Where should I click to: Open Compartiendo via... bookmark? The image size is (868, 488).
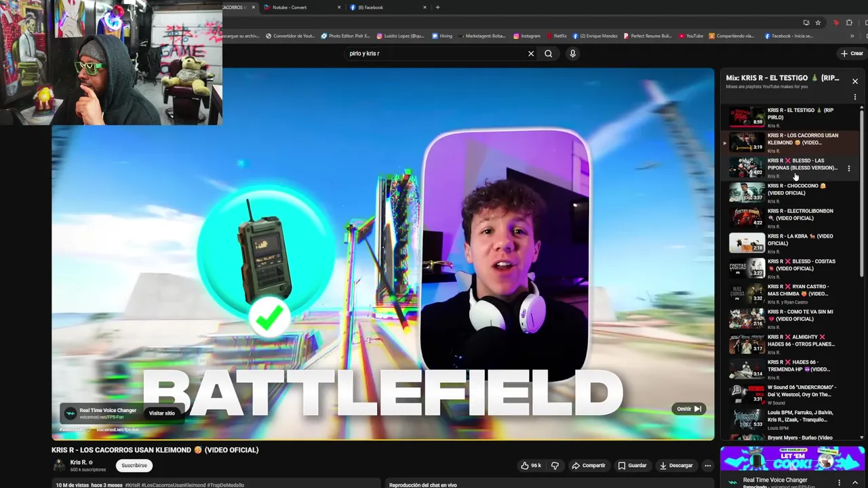tap(732, 36)
